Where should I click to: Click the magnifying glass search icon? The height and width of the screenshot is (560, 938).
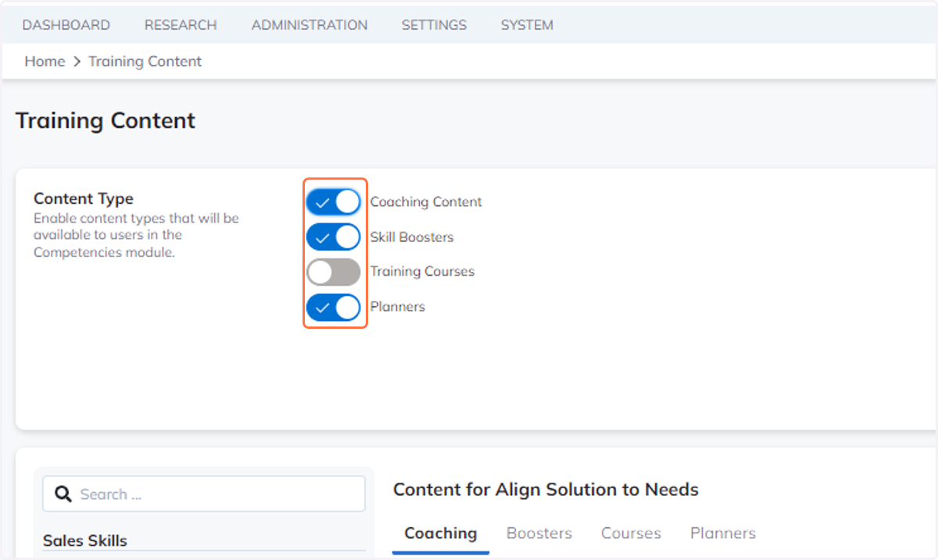63,494
